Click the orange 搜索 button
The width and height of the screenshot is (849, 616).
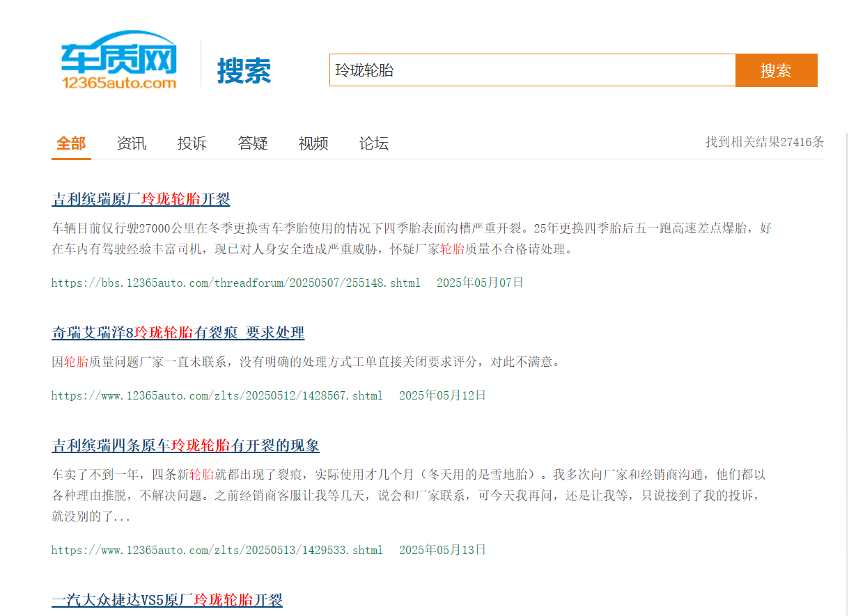tap(776, 70)
